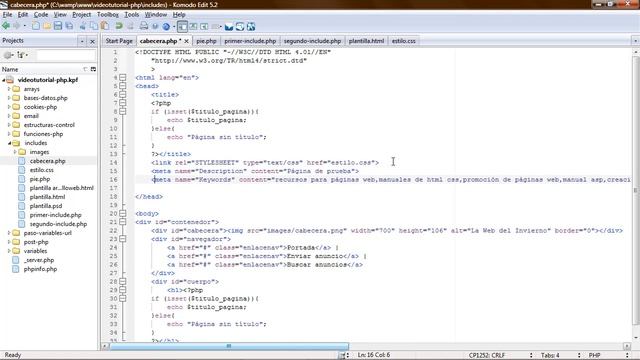Open the dropdown arrow beside globe icon
This screenshot has width=640, height=360.
click(174, 27)
